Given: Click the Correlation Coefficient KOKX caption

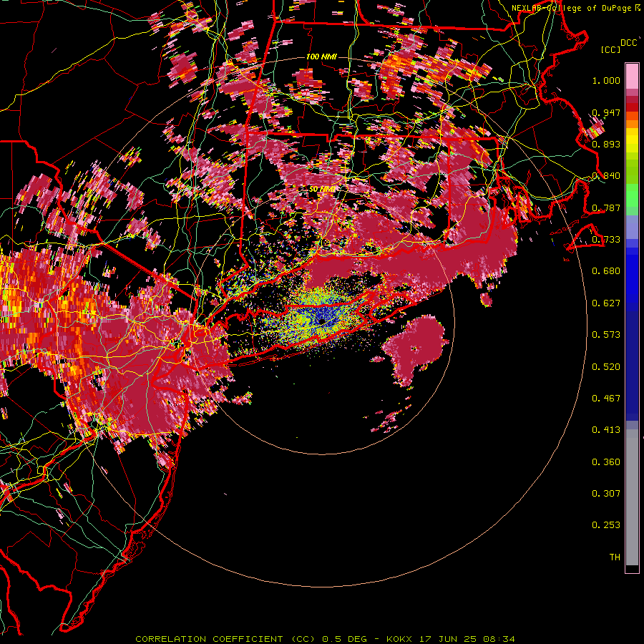Looking at the screenshot, I should pyautogui.click(x=325, y=639).
